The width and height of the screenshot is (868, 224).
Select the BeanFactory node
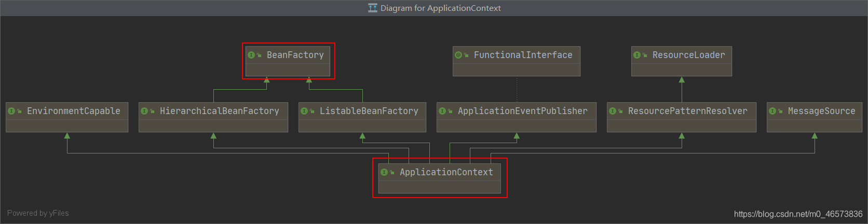pyautogui.click(x=288, y=61)
